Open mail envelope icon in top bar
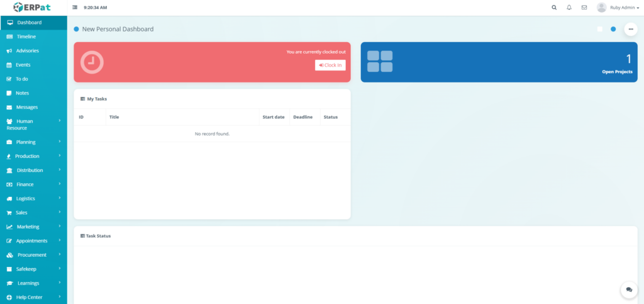Viewport: 644px width, 304px height. coord(584,8)
